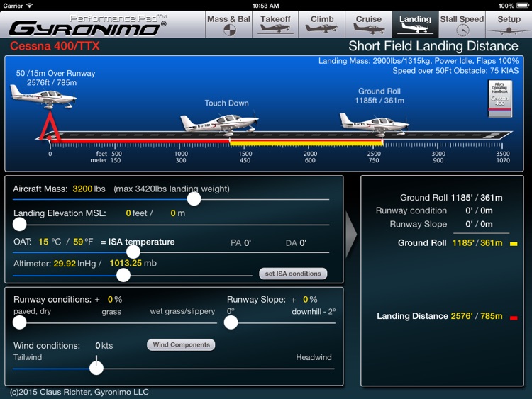The height and width of the screenshot is (399, 532).
Task: Open the Pilot's Operating Handbook icon
Action: 500,99
